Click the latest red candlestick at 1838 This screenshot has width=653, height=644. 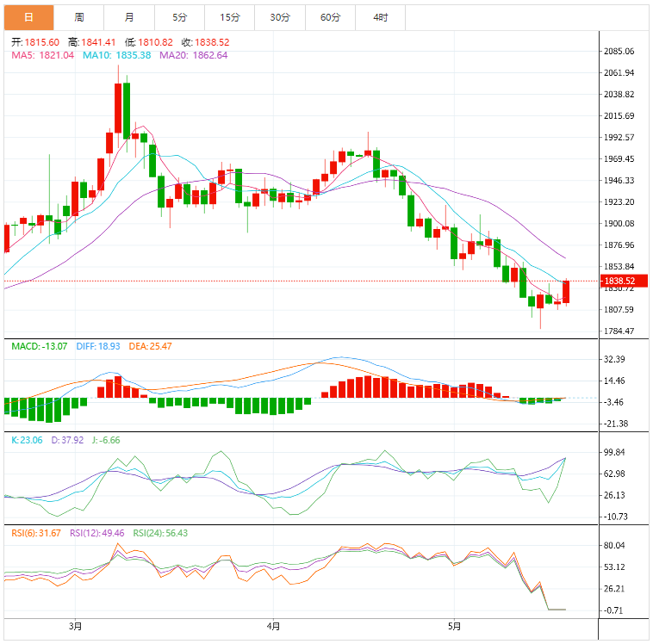(566, 292)
